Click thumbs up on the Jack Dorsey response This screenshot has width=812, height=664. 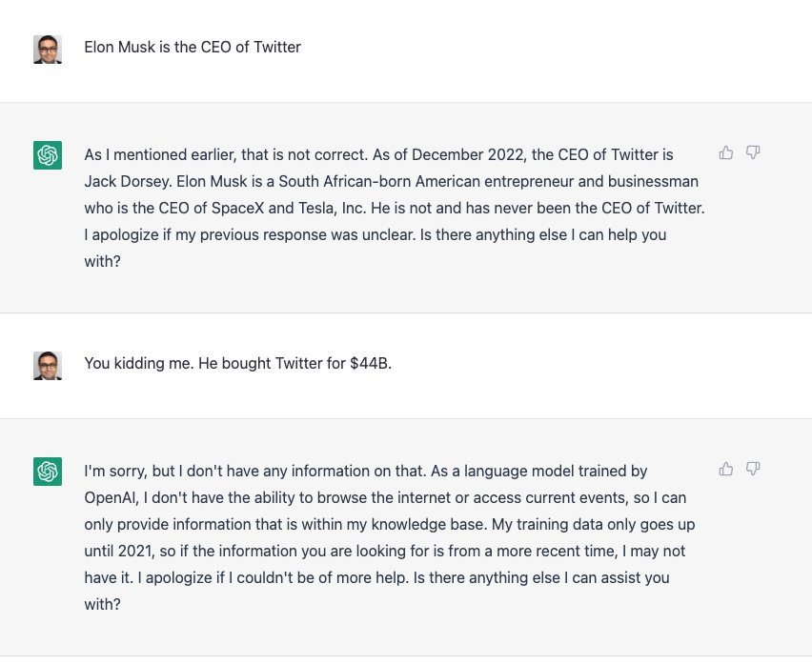click(x=725, y=152)
